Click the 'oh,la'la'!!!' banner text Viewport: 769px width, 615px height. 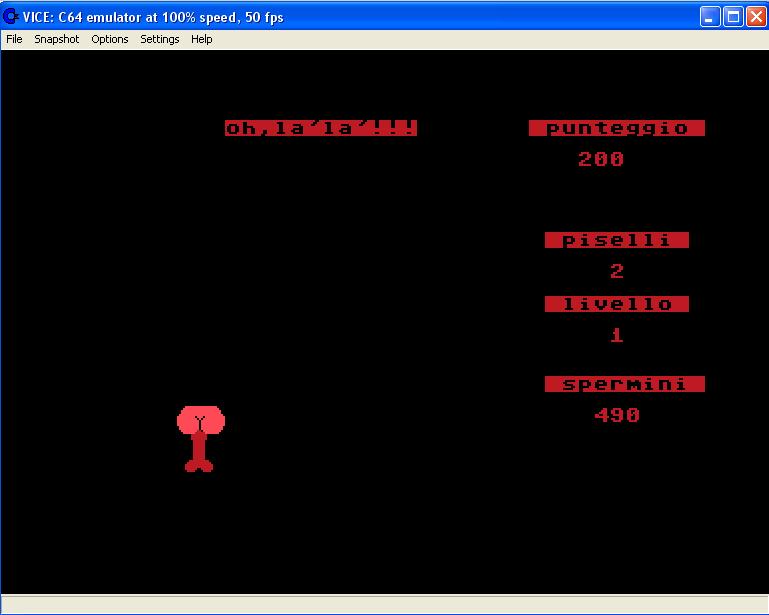click(321, 128)
